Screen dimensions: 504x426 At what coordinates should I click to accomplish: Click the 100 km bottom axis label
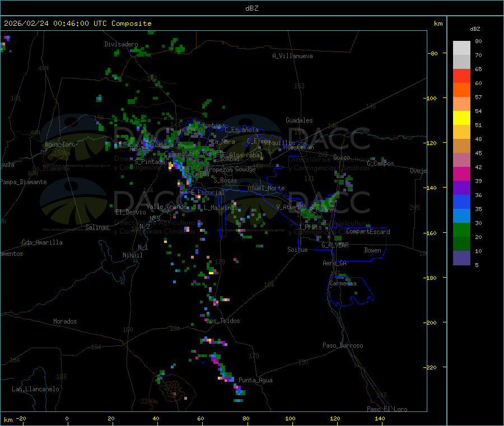(x=290, y=418)
